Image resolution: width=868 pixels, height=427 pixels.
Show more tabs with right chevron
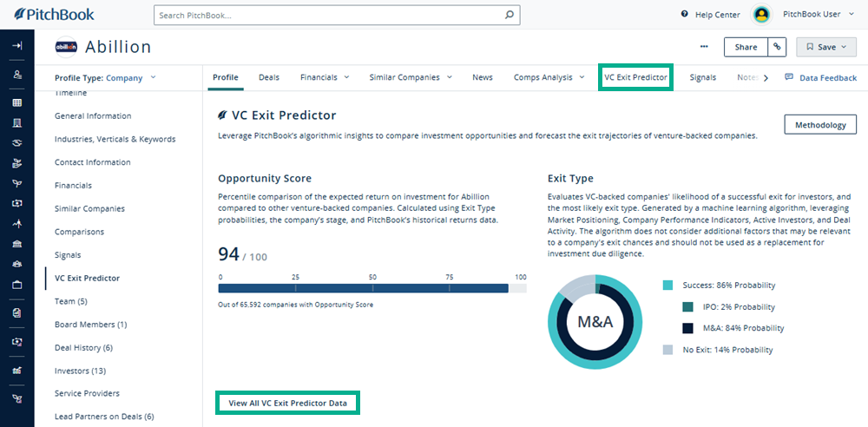coord(766,78)
